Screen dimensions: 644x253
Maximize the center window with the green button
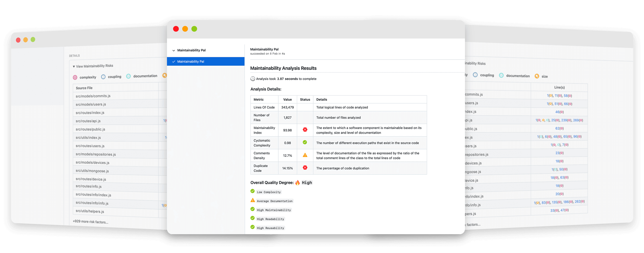tap(194, 29)
